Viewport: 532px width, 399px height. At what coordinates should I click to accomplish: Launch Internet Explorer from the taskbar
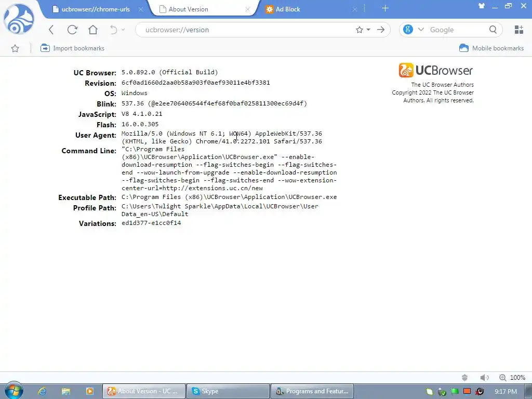[x=42, y=391]
